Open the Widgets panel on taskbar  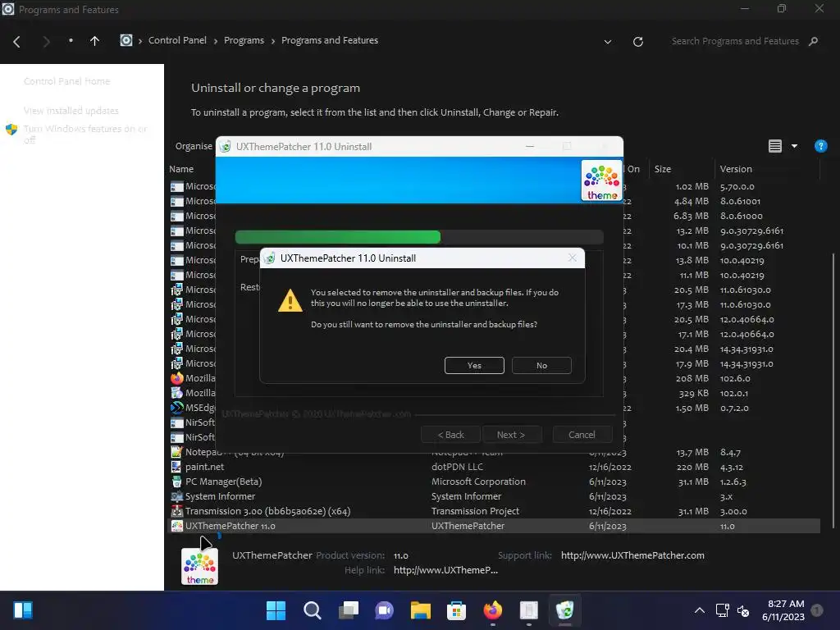click(23, 610)
